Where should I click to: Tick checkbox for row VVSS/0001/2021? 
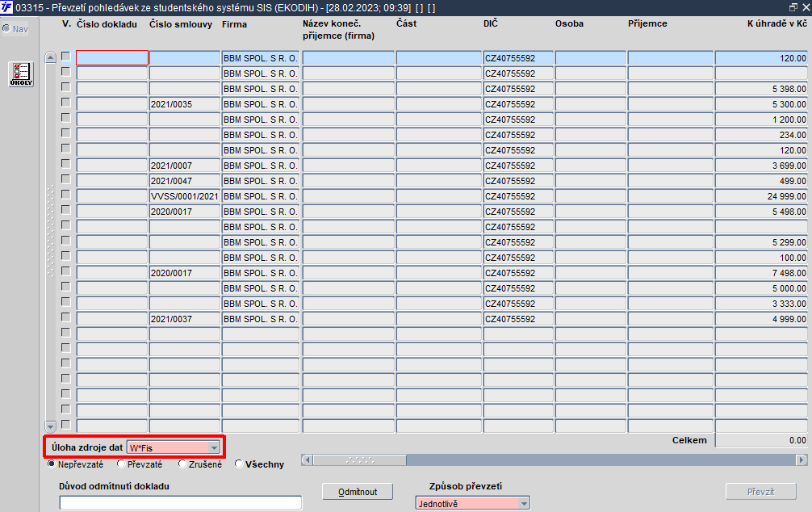(65, 195)
